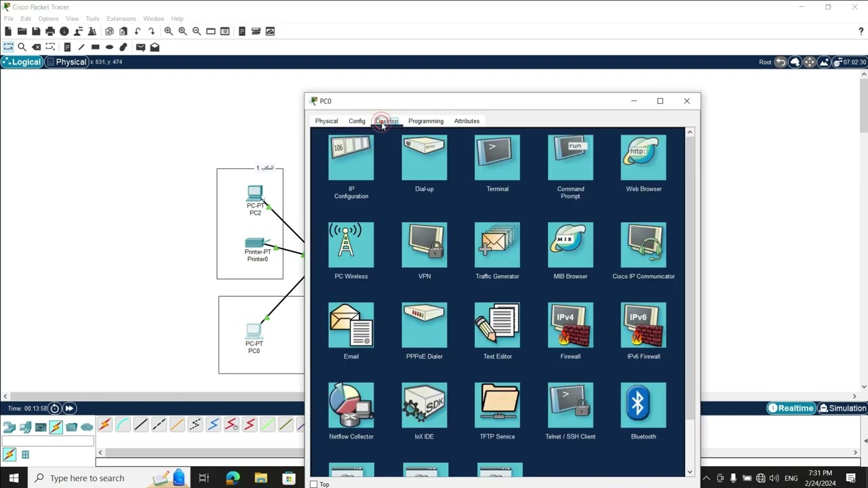868x488 pixels.
Task: Pick the orange fiber cable
Action: pos(177,425)
